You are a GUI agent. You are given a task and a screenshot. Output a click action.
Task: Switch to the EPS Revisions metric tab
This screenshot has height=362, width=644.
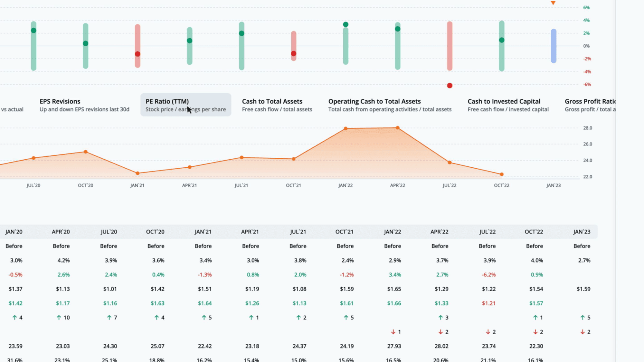pos(84,105)
